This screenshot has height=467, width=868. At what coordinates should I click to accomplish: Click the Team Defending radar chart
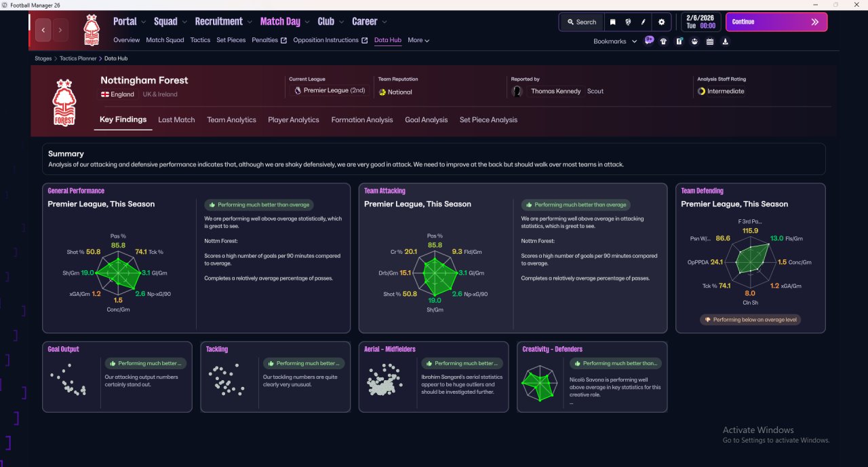pos(750,262)
